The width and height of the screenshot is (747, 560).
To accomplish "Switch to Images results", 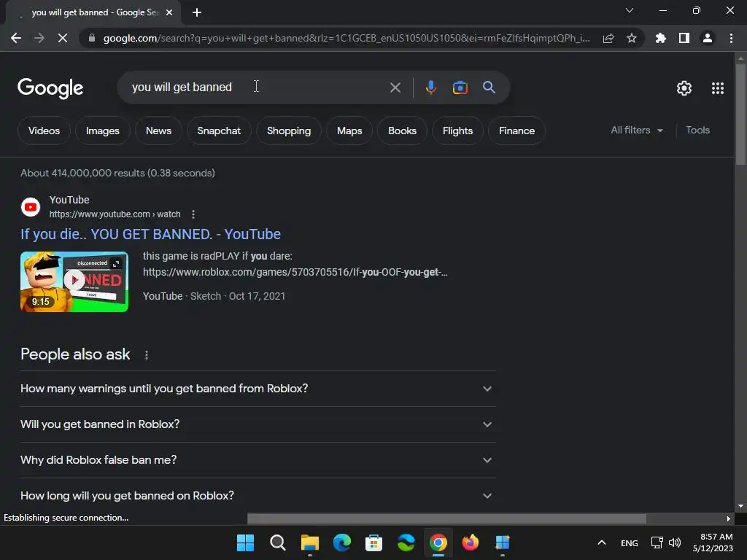I will (x=102, y=131).
